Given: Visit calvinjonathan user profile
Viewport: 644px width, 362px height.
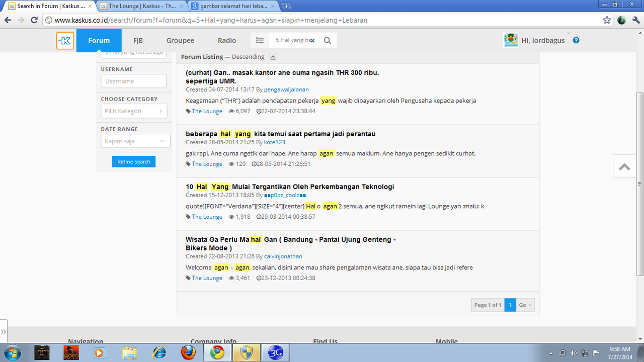Looking at the screenshot, I should [283, 256].
